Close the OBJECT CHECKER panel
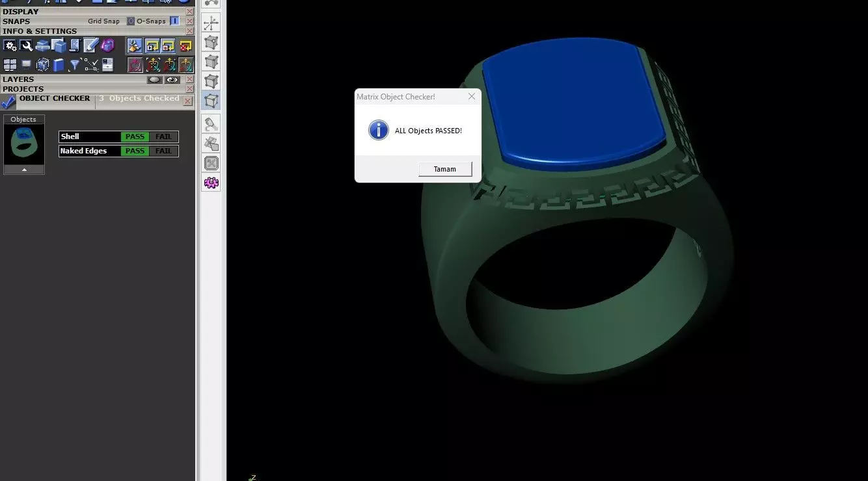Viewport: 868px width, 481px height. (188, 101)
